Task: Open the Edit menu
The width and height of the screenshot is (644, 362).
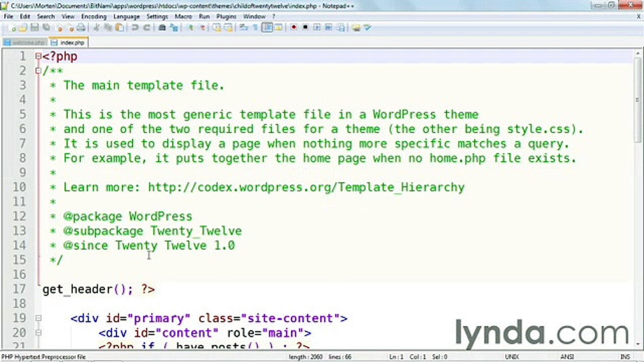Action: coord(25,16)
